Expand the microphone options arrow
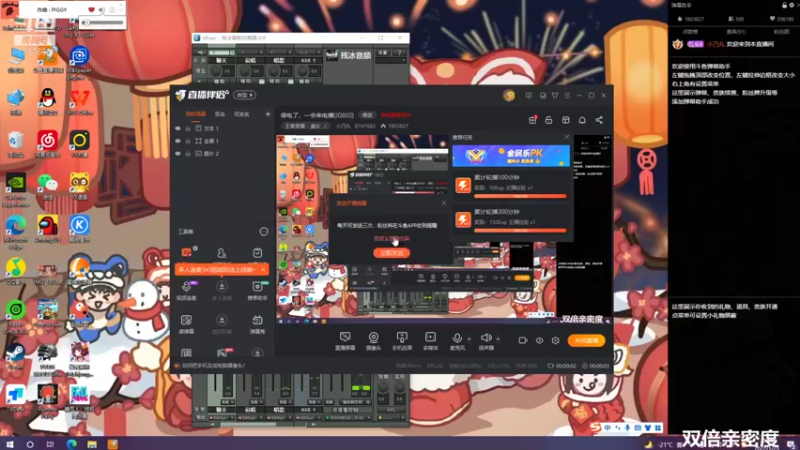 469,339
